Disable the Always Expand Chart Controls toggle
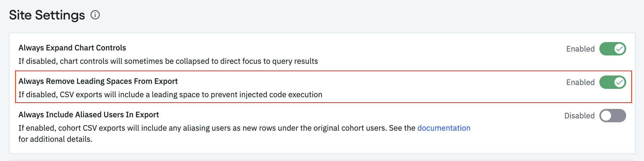The height and width of the screenshot is (161, 644). (x=612, y=49)
